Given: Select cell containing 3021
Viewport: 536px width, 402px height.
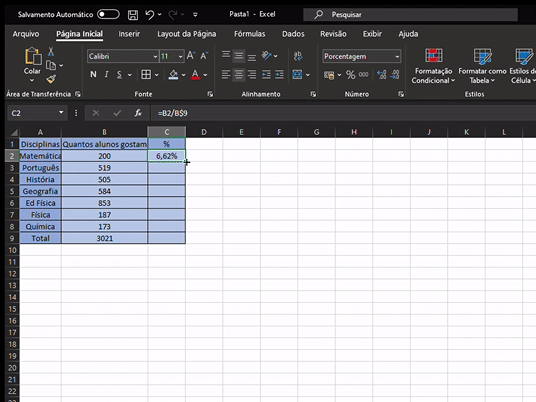Looking at the screenshot, I should (x=104, y=238).
